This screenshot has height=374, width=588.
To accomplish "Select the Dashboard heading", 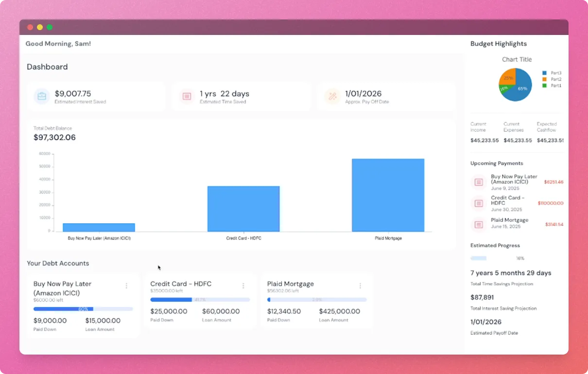I will pos(47,67).
